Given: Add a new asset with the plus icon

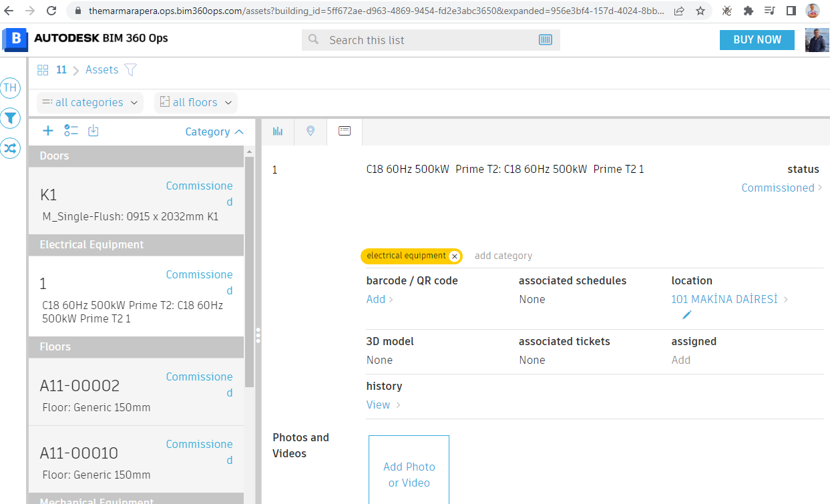Looking at the screenshot, I should tap(47, 131).
